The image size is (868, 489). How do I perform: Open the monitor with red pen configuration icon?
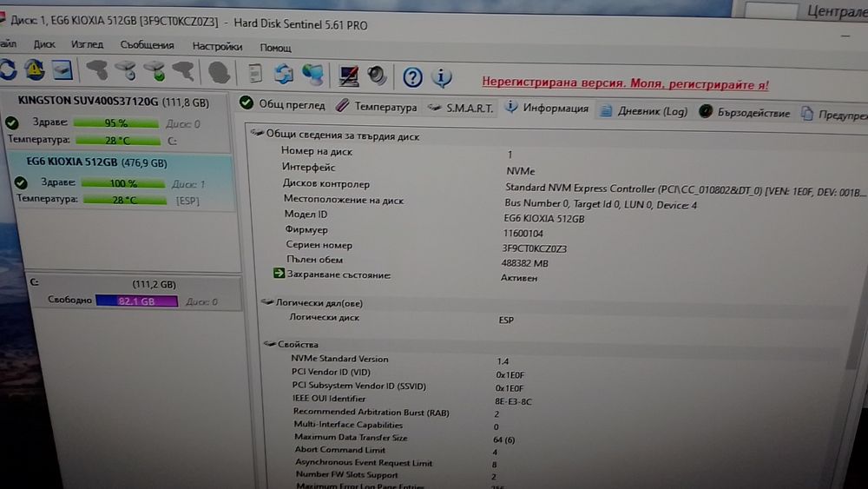tap(348, 76)
